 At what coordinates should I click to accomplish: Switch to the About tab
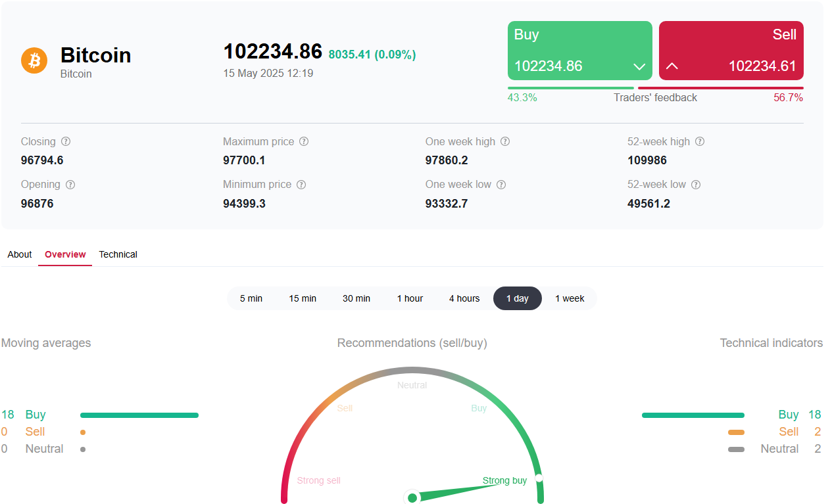(x=20, y=254)
